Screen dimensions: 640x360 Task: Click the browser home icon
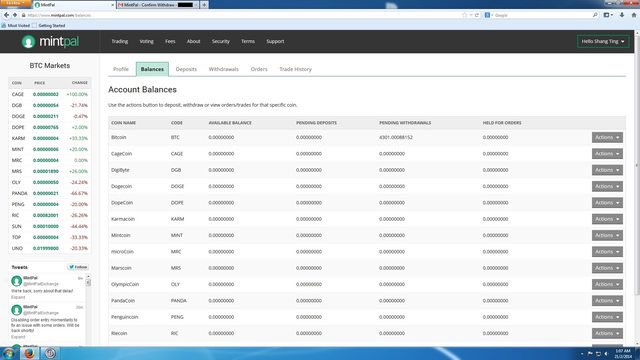[x=633, y=15]
